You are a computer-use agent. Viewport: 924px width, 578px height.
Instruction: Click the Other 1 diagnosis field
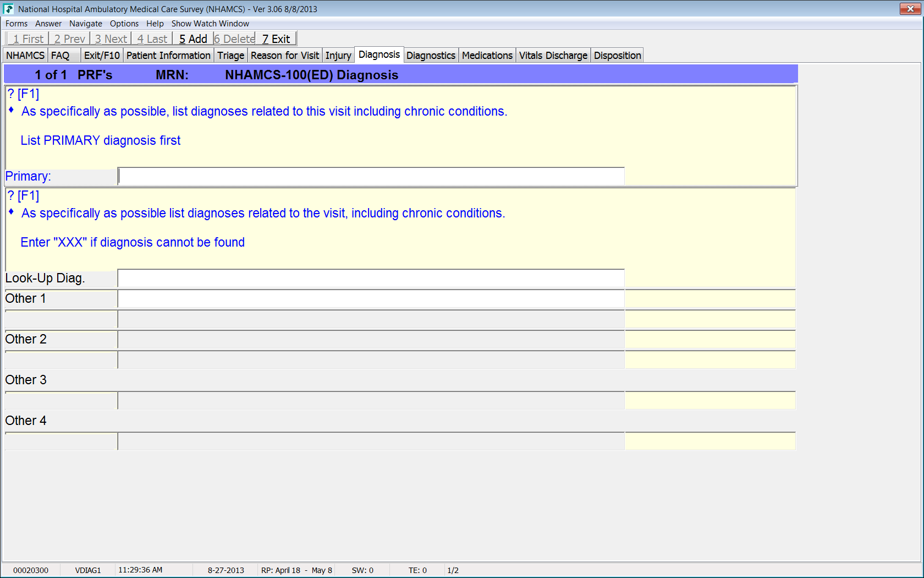371,298
